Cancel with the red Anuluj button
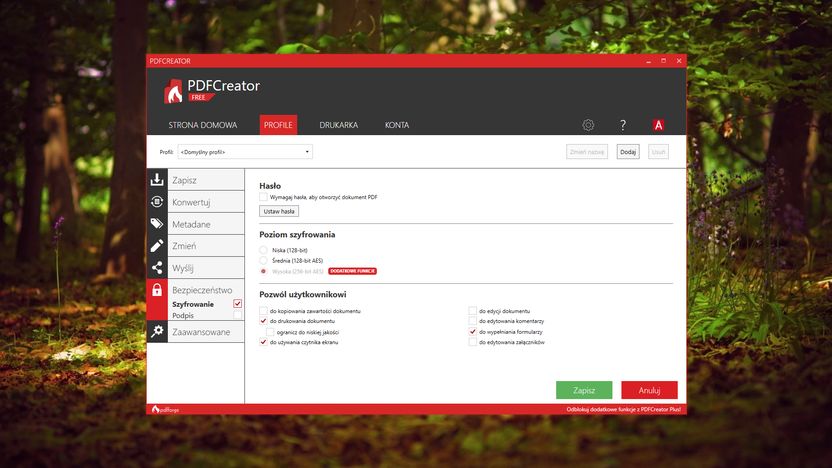The height and width of the screenshot is (468, 832). 649,390
